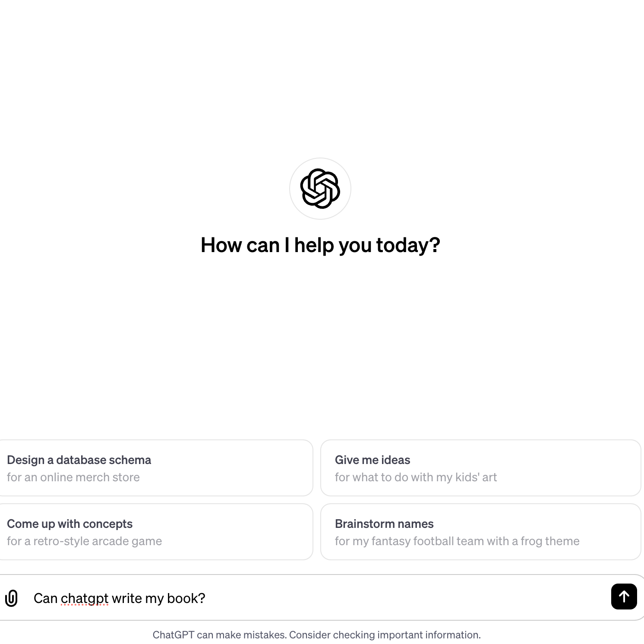Click inside the message input field
The height and width of the screenshot is (644, 644).
tap(319, 598)
